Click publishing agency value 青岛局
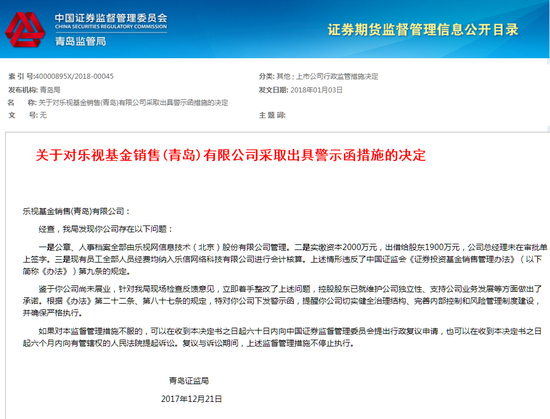The height and width of the screenshot is (419, 550). click(x=50, y=90)
